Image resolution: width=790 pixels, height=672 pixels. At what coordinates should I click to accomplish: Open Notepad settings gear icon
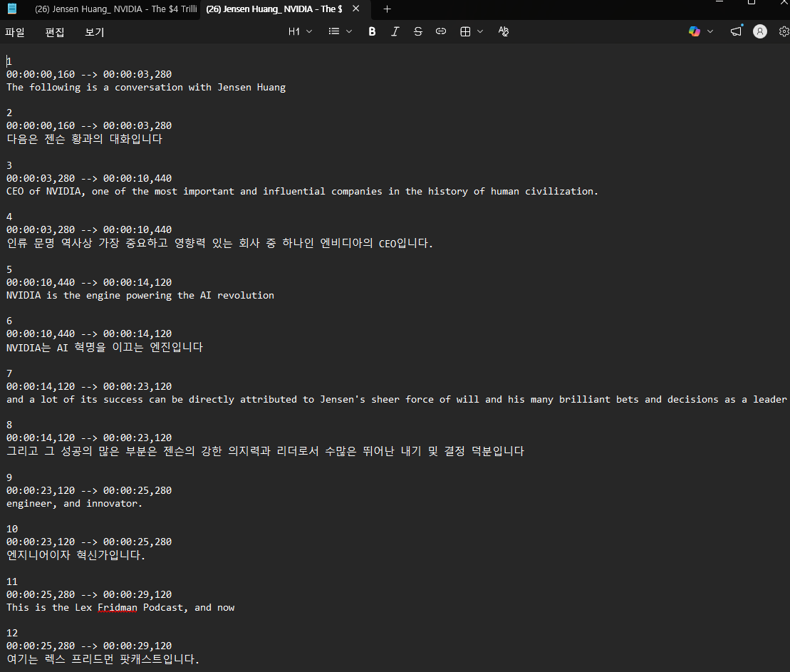point(784,31)
